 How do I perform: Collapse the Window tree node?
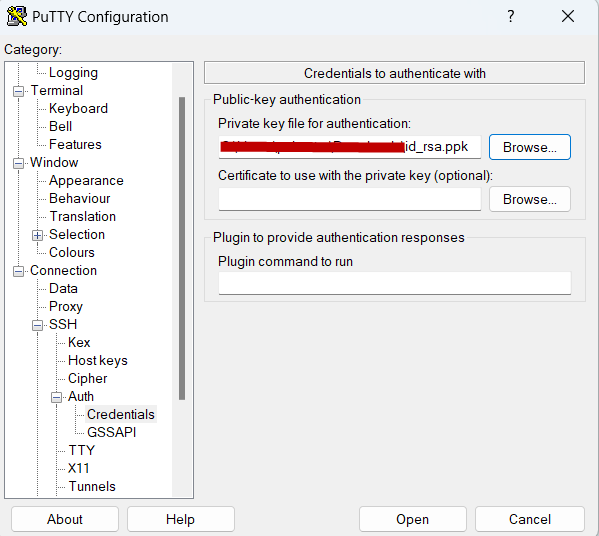pyautogui.click(x=18, y=164)
